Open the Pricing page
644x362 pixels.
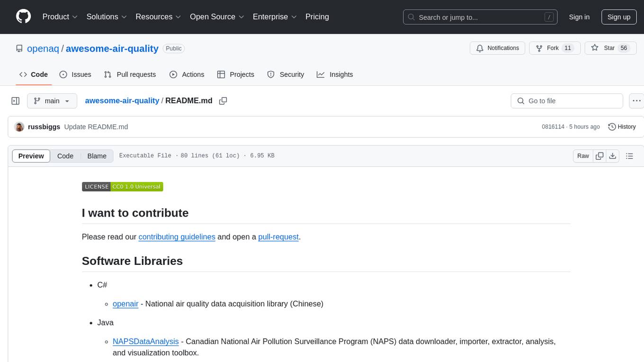[x=317, y=17]
